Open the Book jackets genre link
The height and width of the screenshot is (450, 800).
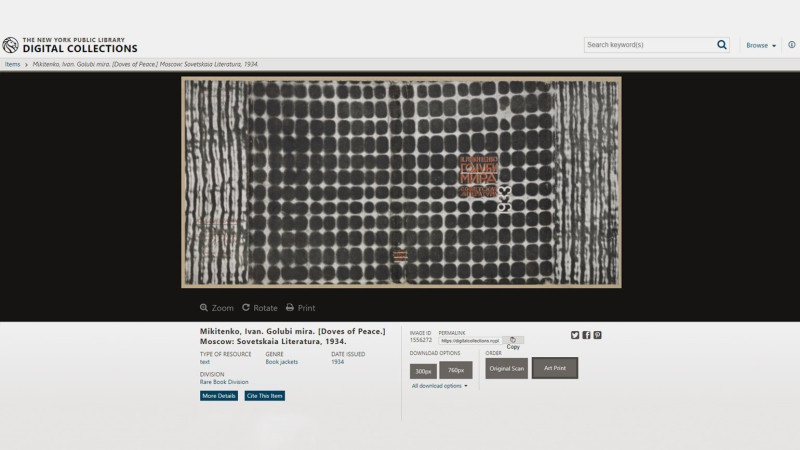click(282, 362)
